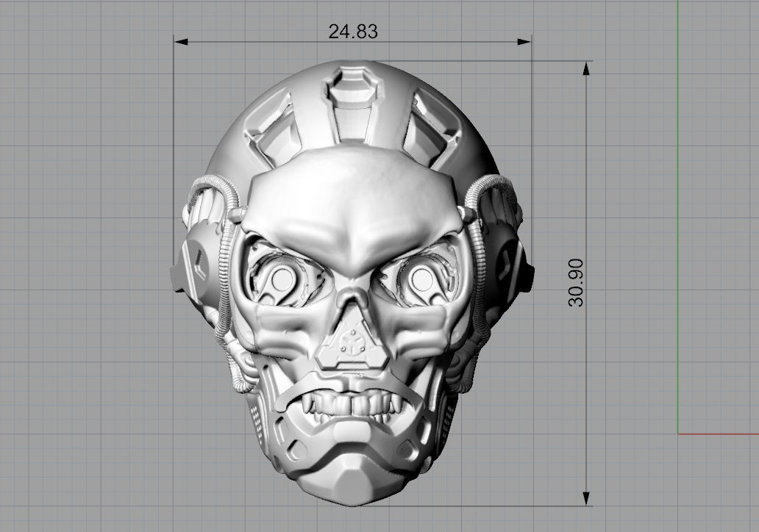Image resolution: width=759 pixels, height=532 pixels.
Task: Click the 3D robot skull model
Action: tap(352, 284)
